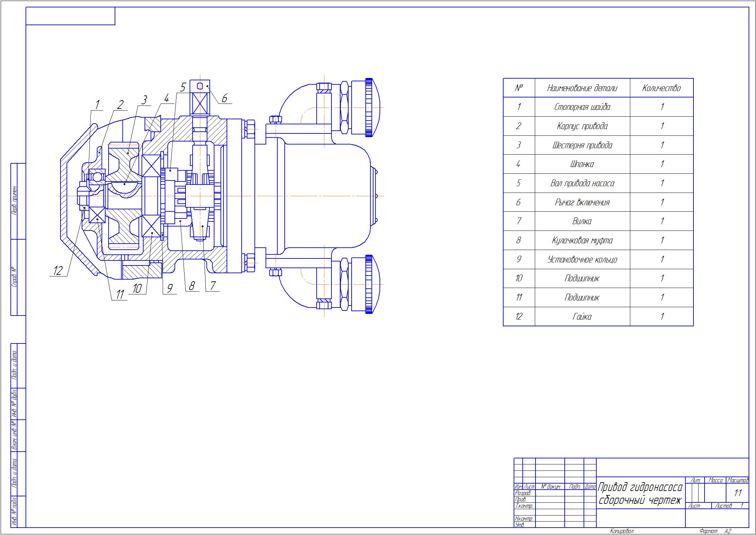
Task: Click the 'Взам. инв. №' side label
Action: click(x=14, y=436)
